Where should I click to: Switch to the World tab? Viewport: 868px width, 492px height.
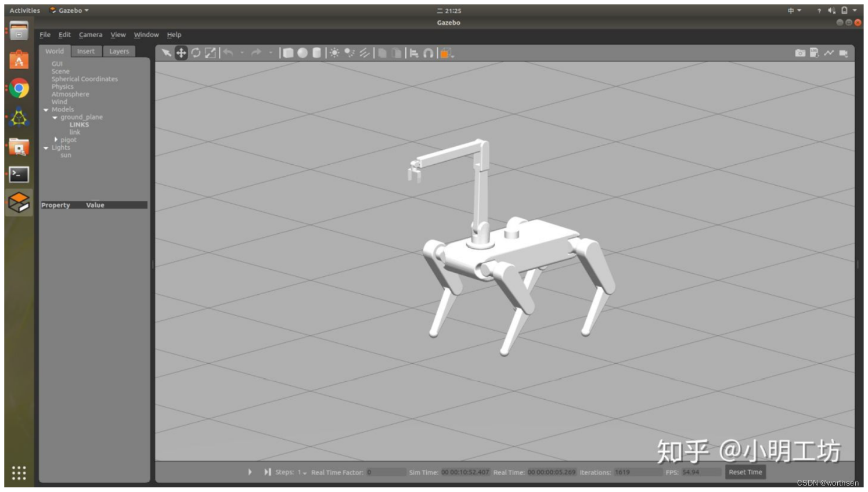click(x=55, y=51)
